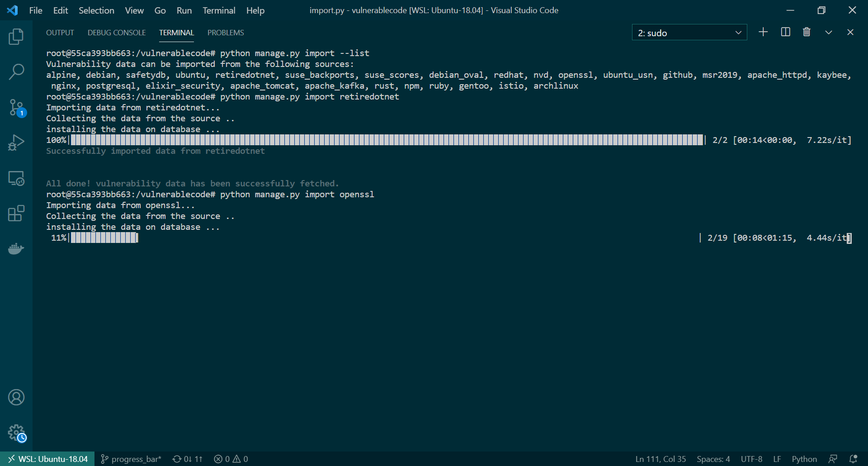The height and width of the screenshot is (466, 868).
Task: Open the Manage gear settings icon
Action: pyautogui.click(x=17, y=433)
